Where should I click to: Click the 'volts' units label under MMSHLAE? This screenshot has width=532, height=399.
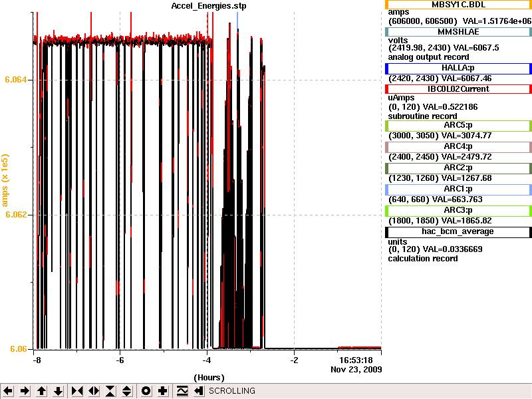(x=398, y=41)
